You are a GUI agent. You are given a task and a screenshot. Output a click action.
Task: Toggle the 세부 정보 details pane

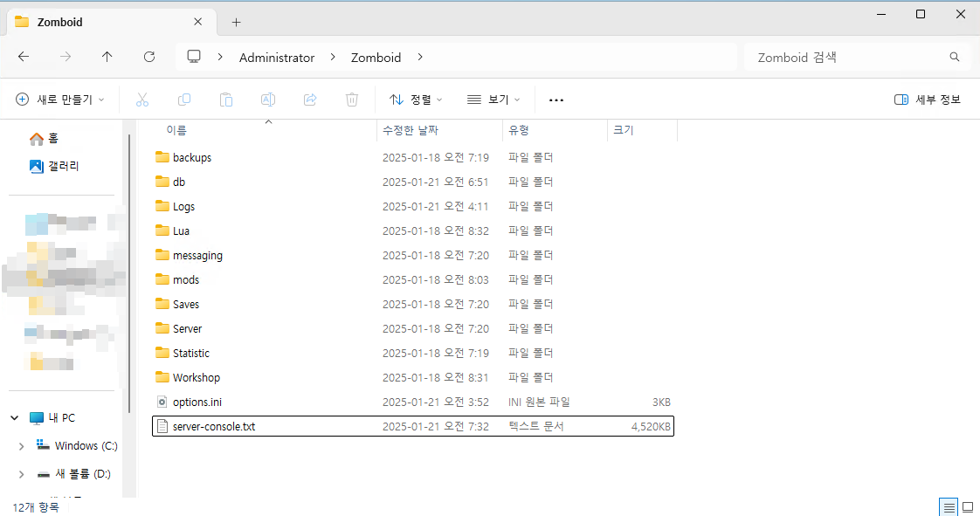point(928,100)
